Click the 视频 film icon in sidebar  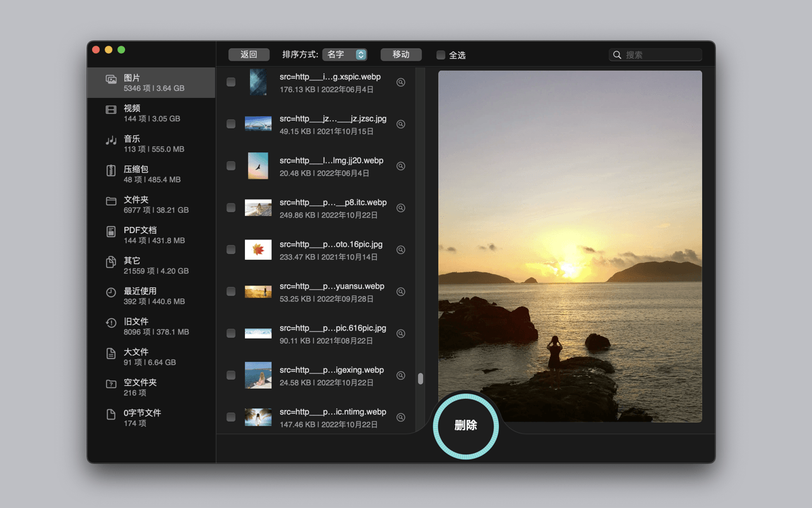click(111, 110)
